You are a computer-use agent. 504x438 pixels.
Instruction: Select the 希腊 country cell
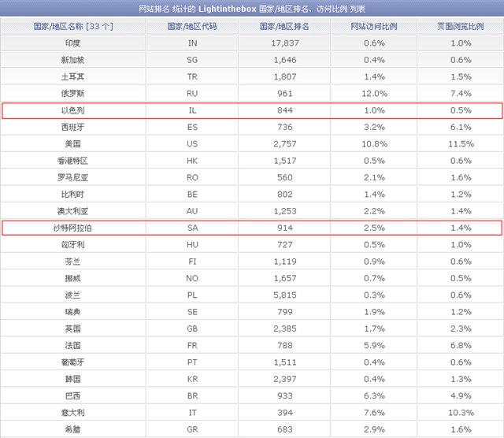pyautogui.click(x=72, y=429)
